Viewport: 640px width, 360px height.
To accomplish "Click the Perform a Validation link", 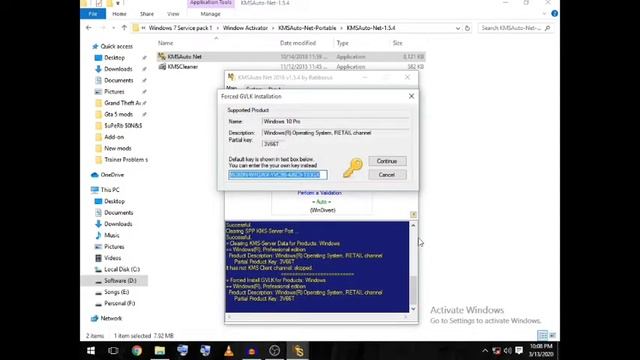I will (320, 193).
